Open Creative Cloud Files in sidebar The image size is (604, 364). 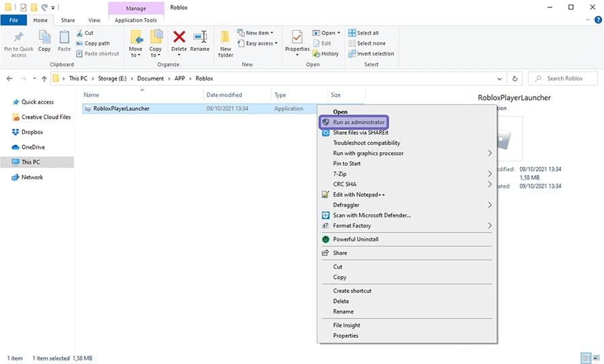(42, 117)
